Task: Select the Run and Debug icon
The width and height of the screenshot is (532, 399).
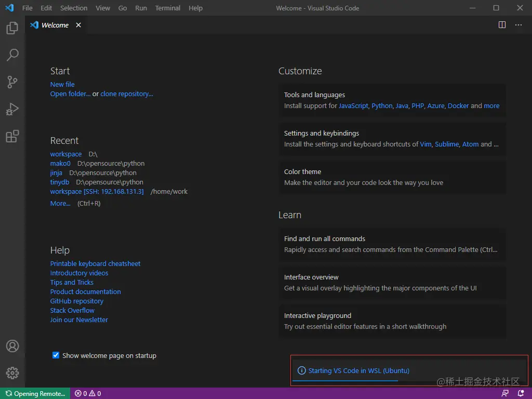Action: 12,109
